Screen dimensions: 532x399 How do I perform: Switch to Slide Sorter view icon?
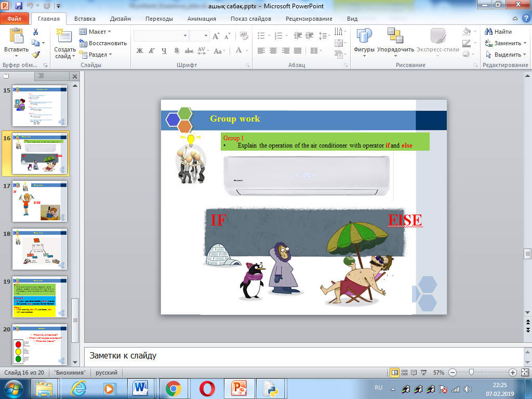(404, 372)
